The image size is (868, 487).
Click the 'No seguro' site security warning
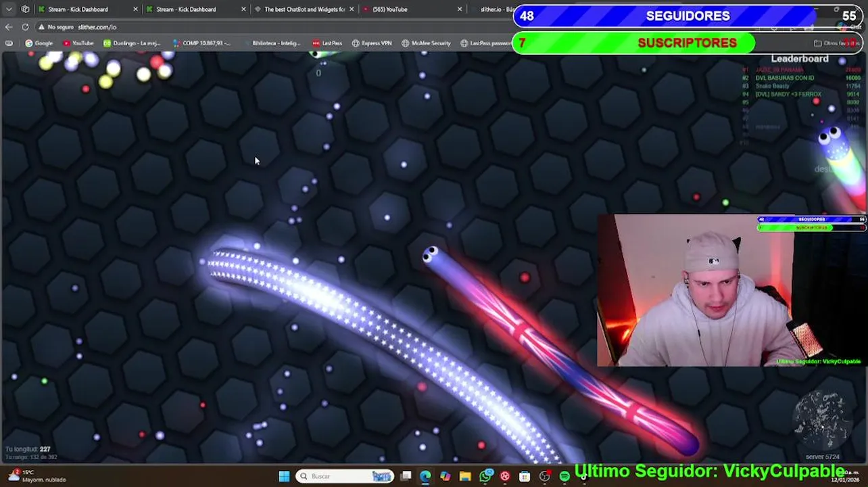(x=57, y=27)
